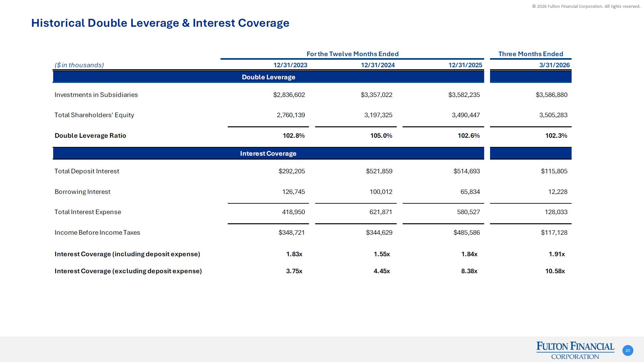Viewport: 644px width, 362px height.
Task: Click the 12/31/2023 column header
Action: tap(290, 65)
